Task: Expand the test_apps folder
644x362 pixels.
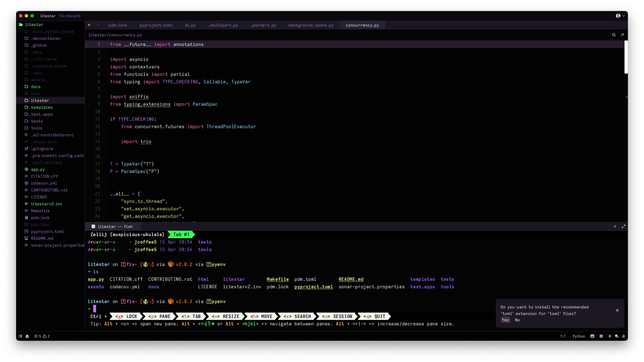Action: (42, 114)
